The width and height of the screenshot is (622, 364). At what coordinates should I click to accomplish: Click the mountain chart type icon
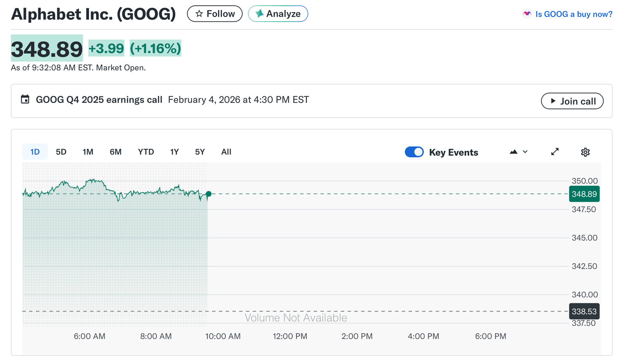click(513, 152)
